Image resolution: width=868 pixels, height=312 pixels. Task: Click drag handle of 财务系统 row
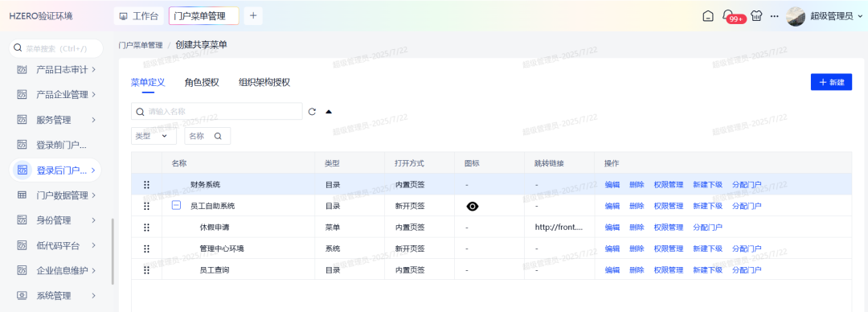pyautogui.click(x=147, y=184)
